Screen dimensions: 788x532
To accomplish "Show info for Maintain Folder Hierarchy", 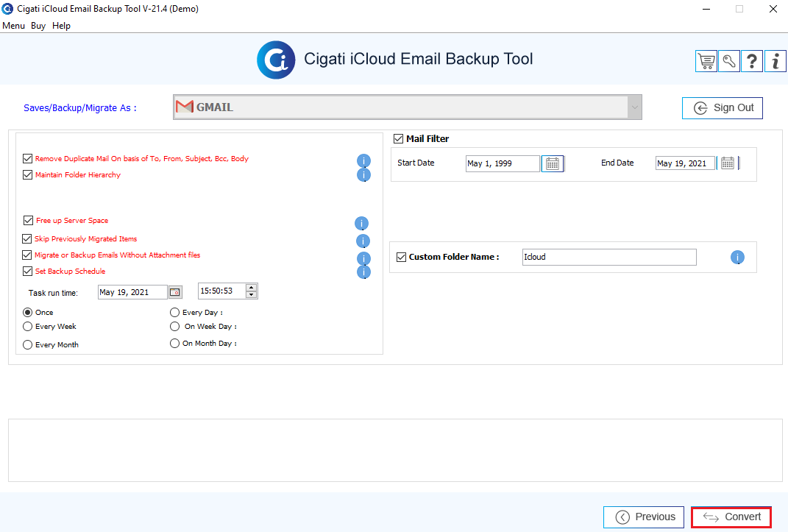I will (x=364, y=175).
